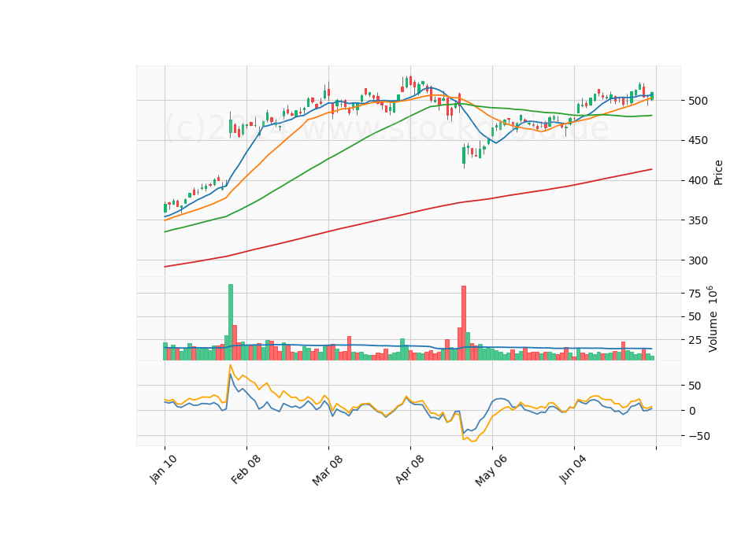Click the tallest red volume bar
756x543 pixels.
point(464,323)
